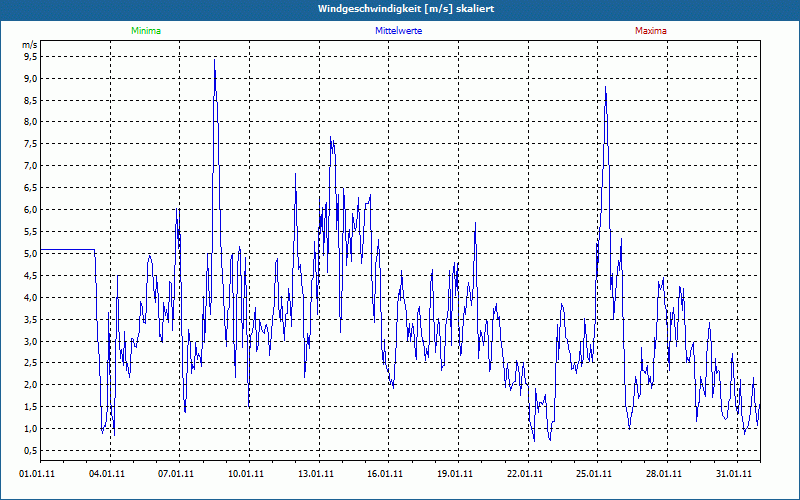Click the x-axis date label 04.01.11
The image size is (800, 500).
click(107, 474)
